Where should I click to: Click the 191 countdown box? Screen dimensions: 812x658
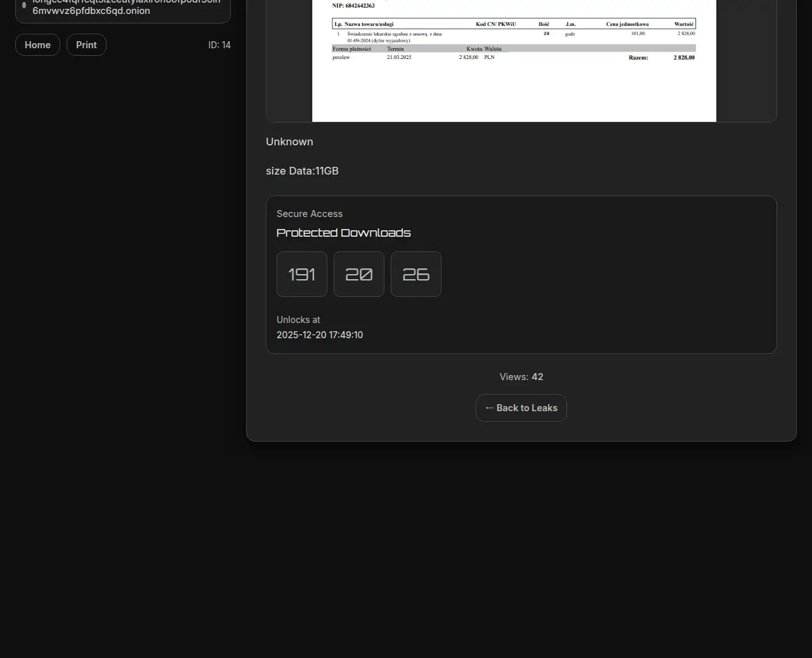pyautogui.click(x=302, y=274)
